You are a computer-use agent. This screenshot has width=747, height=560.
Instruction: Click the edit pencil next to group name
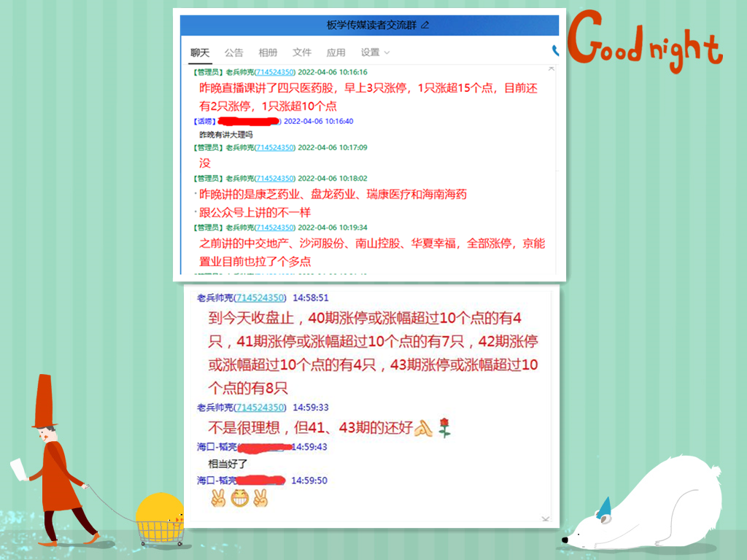pyautogui.click(x=425, y=26)
